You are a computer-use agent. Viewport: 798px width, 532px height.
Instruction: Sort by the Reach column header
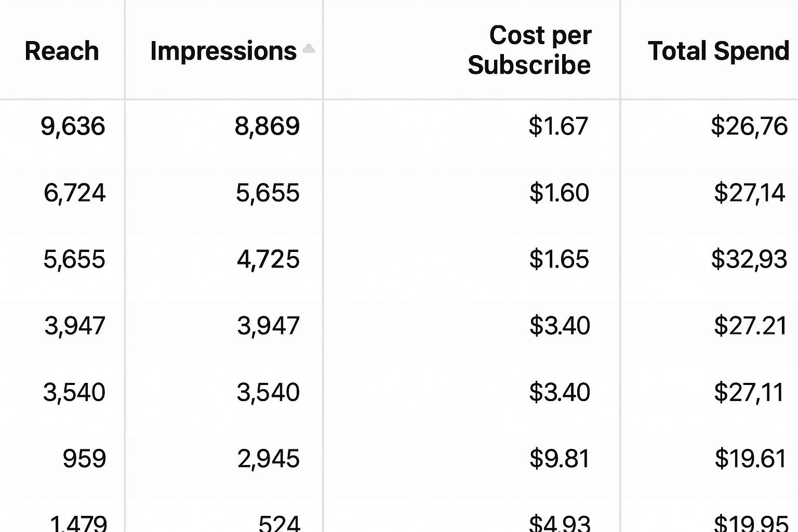tap(62, 51)
